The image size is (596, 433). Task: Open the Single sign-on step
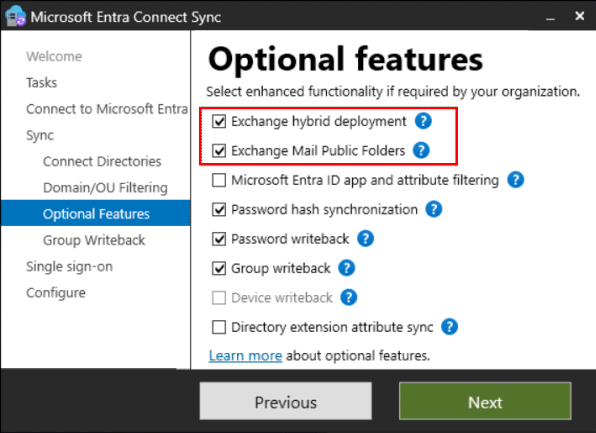tap(69, 266)
